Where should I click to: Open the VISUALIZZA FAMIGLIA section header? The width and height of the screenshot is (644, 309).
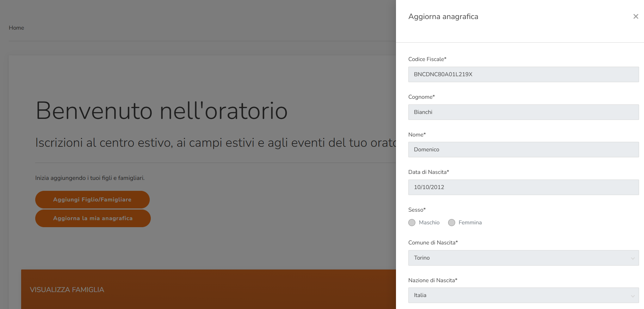67,290
